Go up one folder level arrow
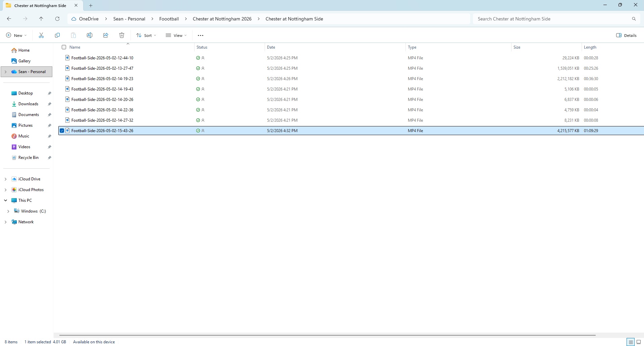This screenshot has height=346, width=644. click(x=41, y=19)
